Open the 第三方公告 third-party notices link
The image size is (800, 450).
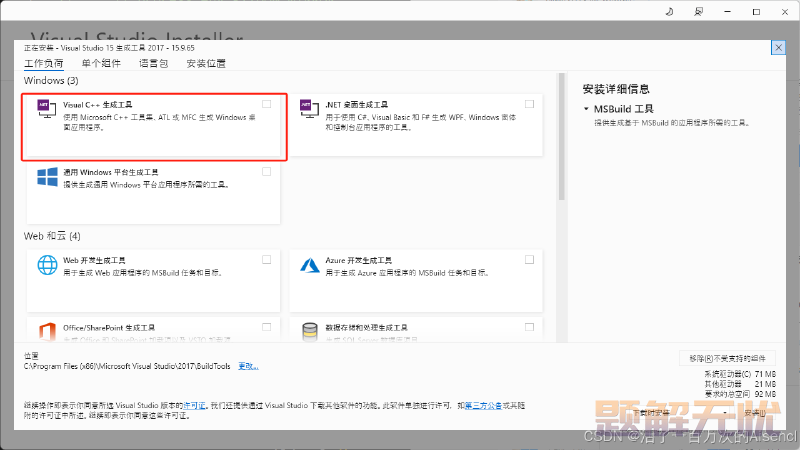click(483, 406)
